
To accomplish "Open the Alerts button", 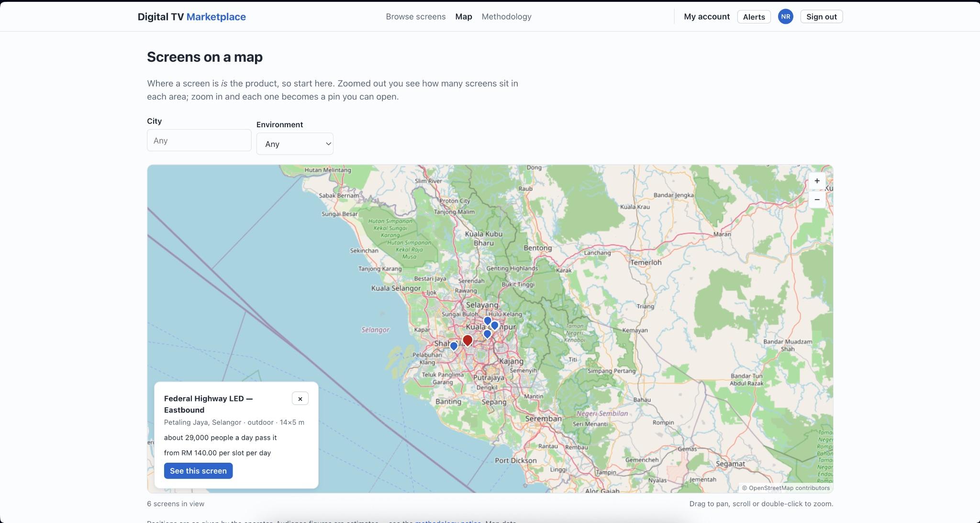I will pyautogui.click(x=754, y=17).
